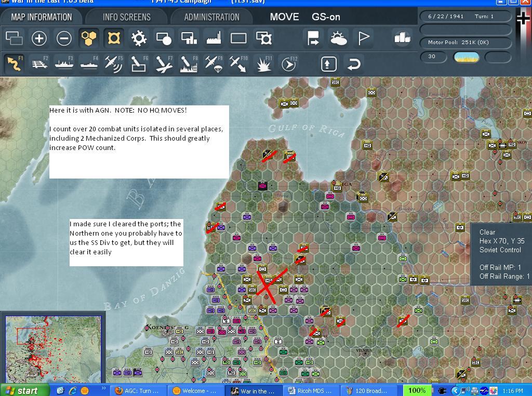
Task: Activate the F11 explosion icon
Action: tap(263, 64)
